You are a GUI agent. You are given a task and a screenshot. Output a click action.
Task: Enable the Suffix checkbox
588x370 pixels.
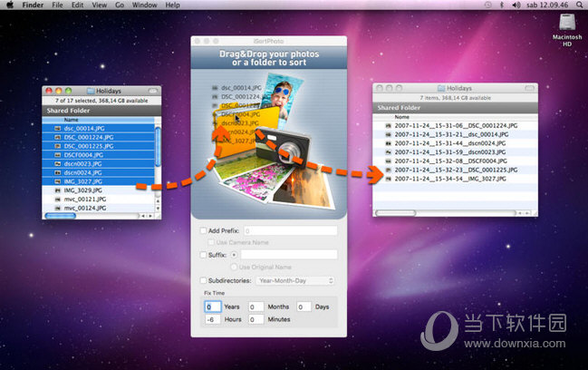(203, 255)
